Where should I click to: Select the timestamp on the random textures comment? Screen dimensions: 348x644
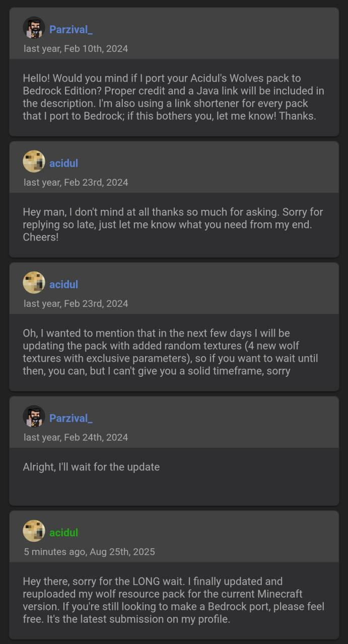(76, 303)
